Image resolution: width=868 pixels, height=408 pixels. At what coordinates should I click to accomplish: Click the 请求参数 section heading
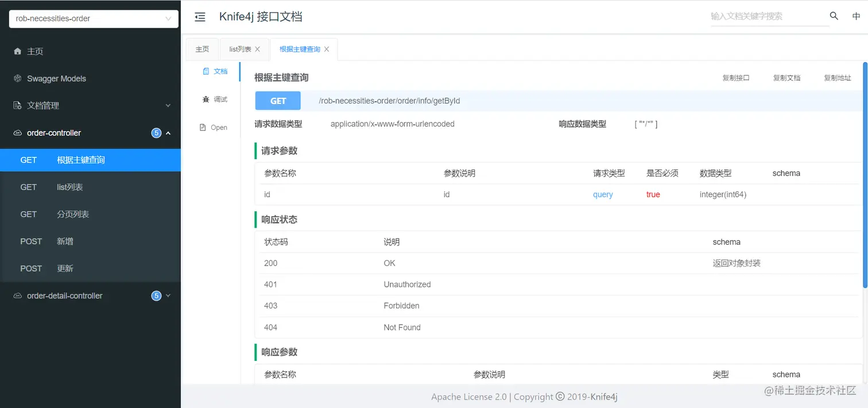click(280, 151)
